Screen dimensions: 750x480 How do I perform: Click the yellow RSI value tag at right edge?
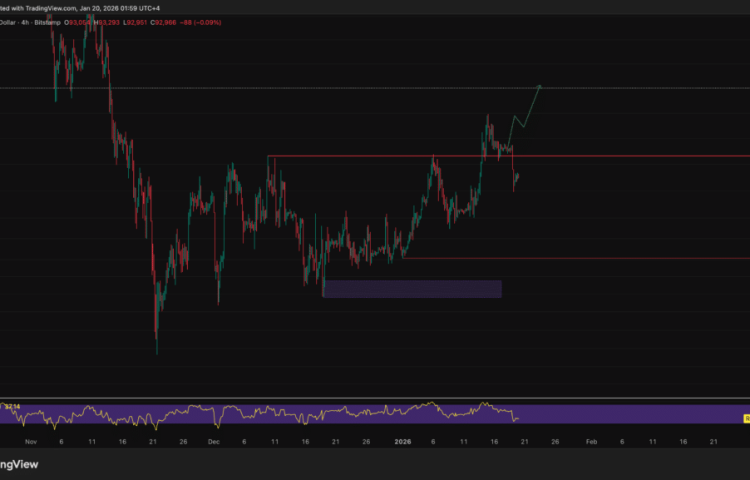pyautogui.click(x=745, y=416)
